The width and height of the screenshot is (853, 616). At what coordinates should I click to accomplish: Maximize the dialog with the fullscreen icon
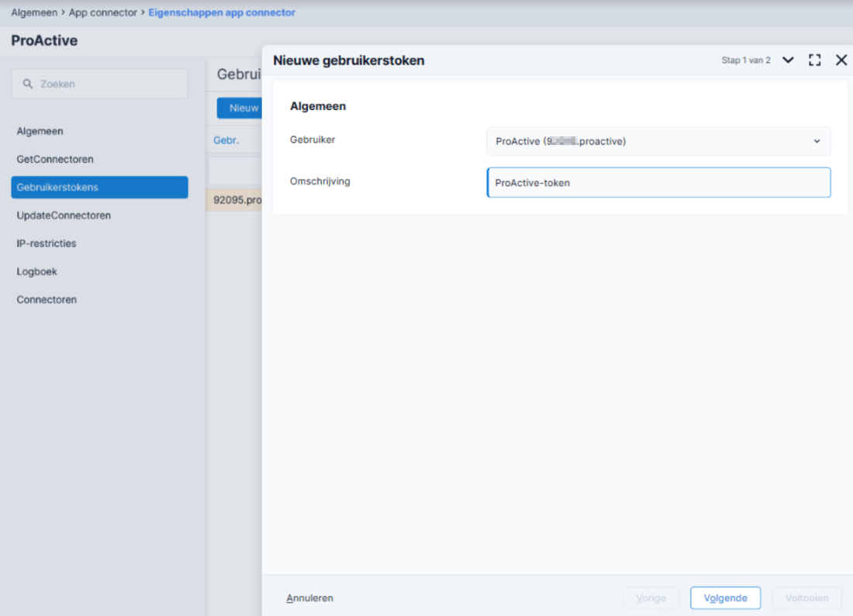click(814, 60)
